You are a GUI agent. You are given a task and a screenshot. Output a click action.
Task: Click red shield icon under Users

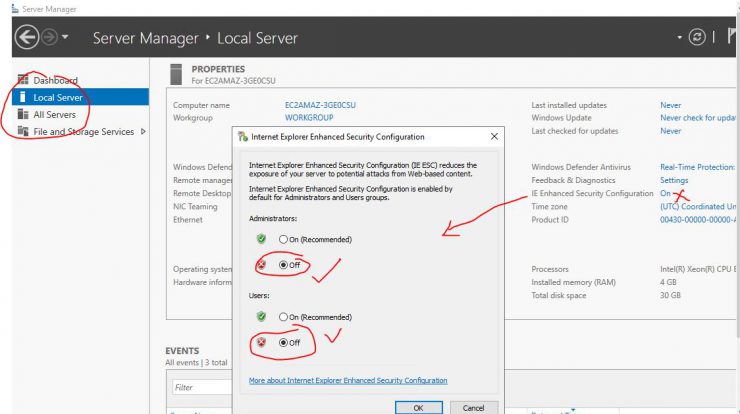click(x=261, y=342)
